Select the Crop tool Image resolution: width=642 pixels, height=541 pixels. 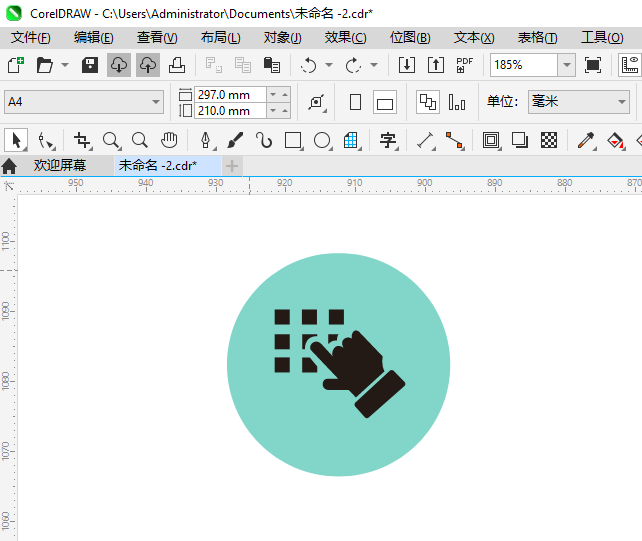click(82, 140)
